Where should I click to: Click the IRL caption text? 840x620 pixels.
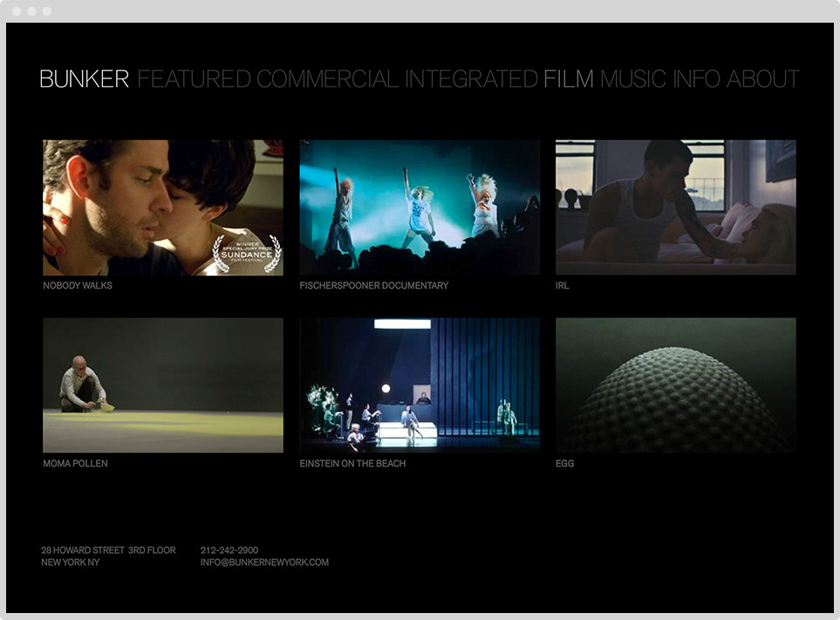(562, 285)
